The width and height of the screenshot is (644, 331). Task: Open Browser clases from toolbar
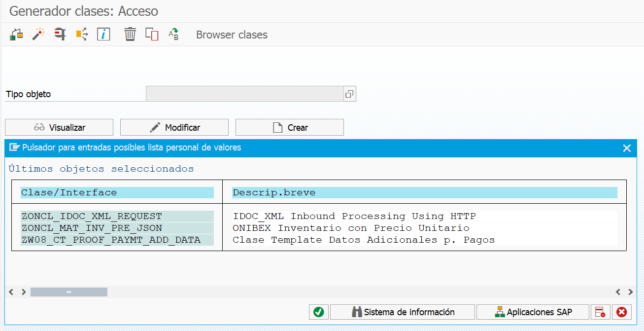pos(232,35)
